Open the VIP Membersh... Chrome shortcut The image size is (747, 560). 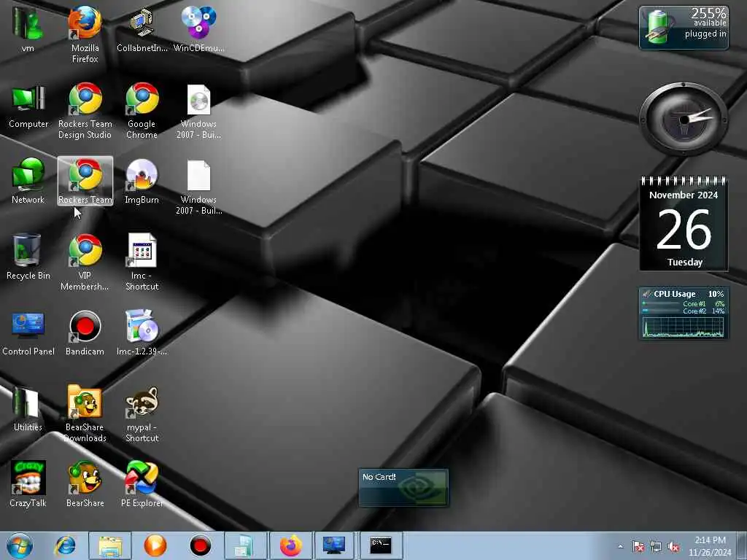[85, 262]
